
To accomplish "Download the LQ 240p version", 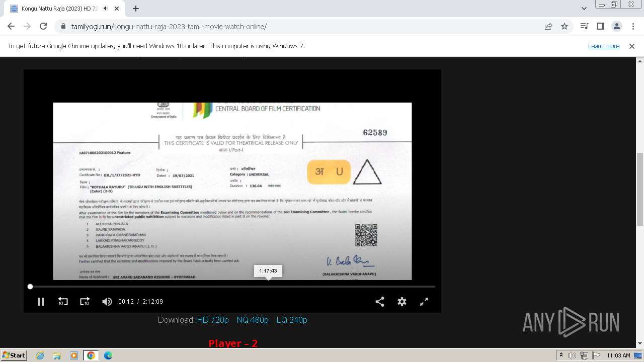I will click(292, 320).
